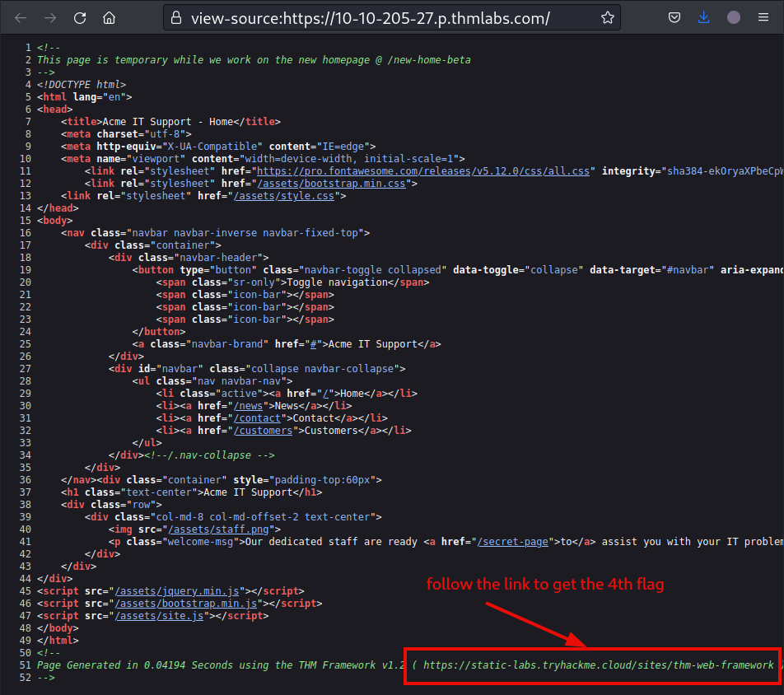Viewport: 784px width, 695px height.
Task: Open the Firefox account profile icon
Action: 732,17
